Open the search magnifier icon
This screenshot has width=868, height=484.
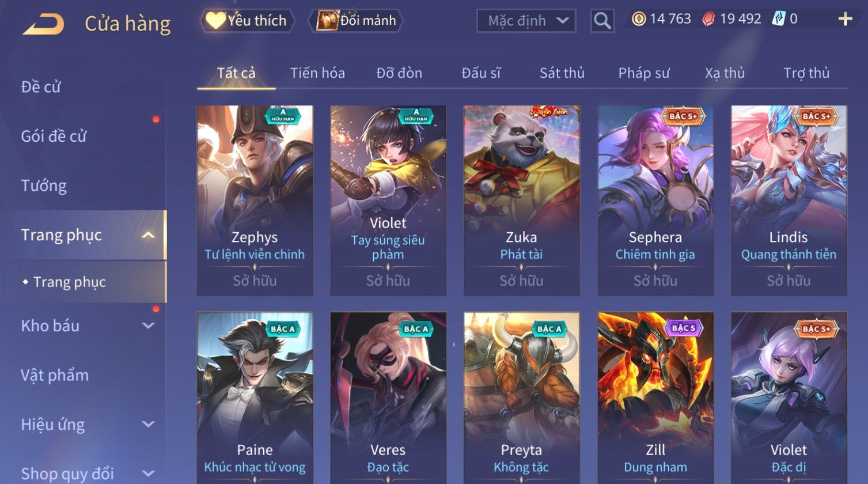click(x=602, y=21)
